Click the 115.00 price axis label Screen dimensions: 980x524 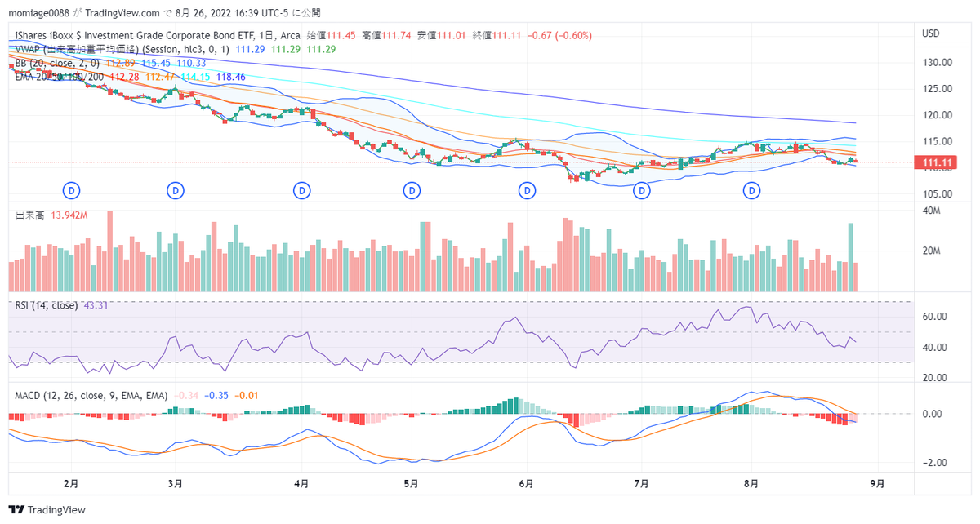(x=937, y=141)
